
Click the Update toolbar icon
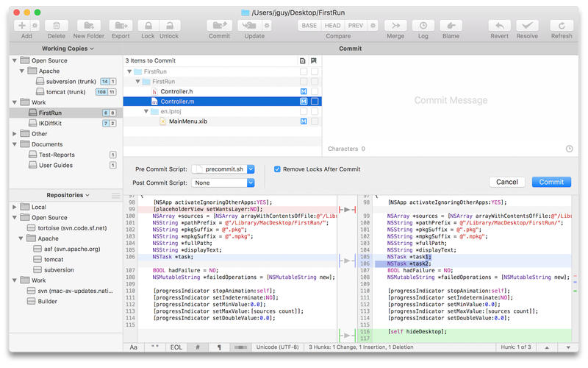(x=249, y=26)
